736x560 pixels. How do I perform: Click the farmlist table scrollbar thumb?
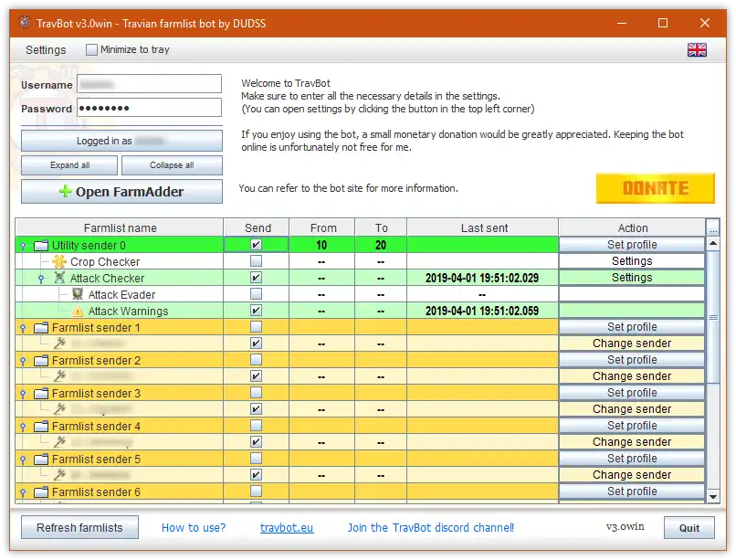pyautogui.click(x=713, y=317)
